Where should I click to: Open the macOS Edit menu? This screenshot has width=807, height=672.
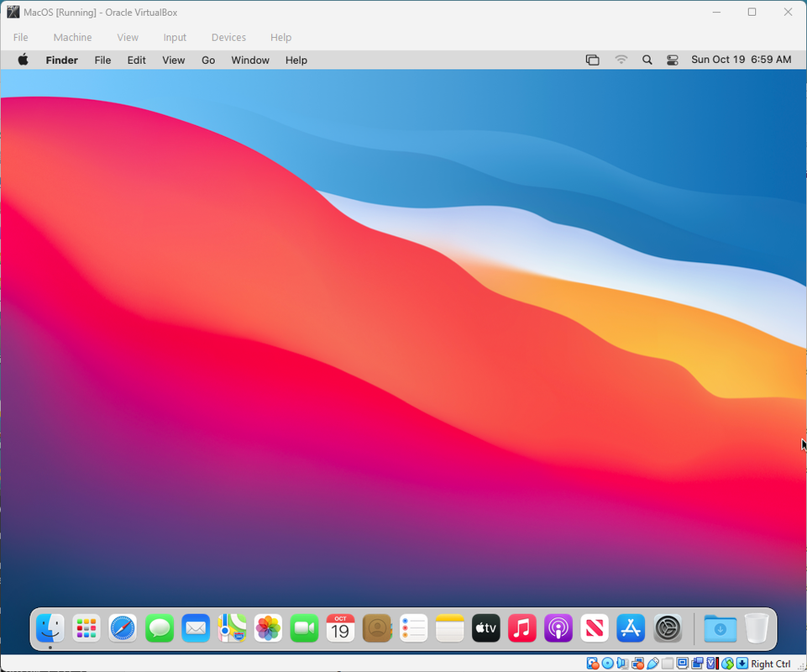136,60
